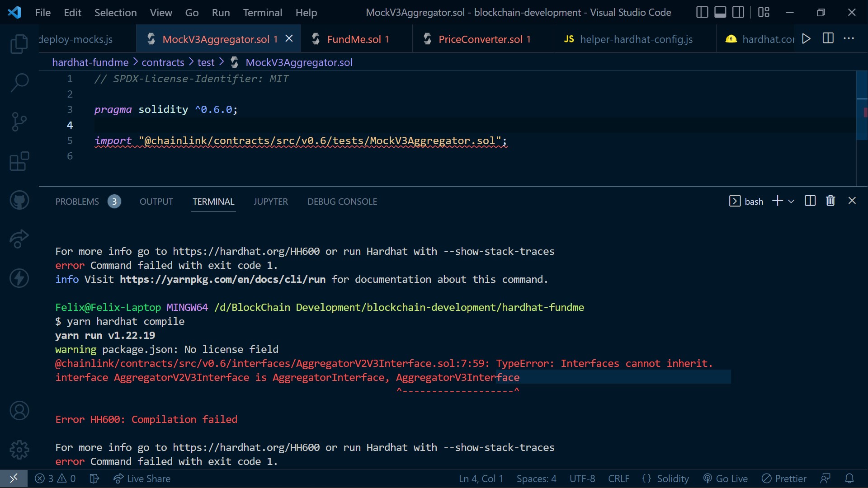Go to line via Ln 4, Col 1

click(481, 479)
